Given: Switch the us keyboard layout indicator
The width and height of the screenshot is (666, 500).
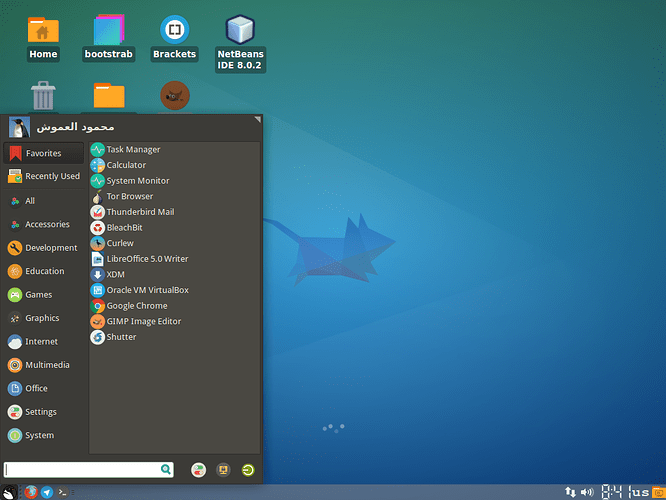Looking at the screenshot, I should [x=639, y=492].
